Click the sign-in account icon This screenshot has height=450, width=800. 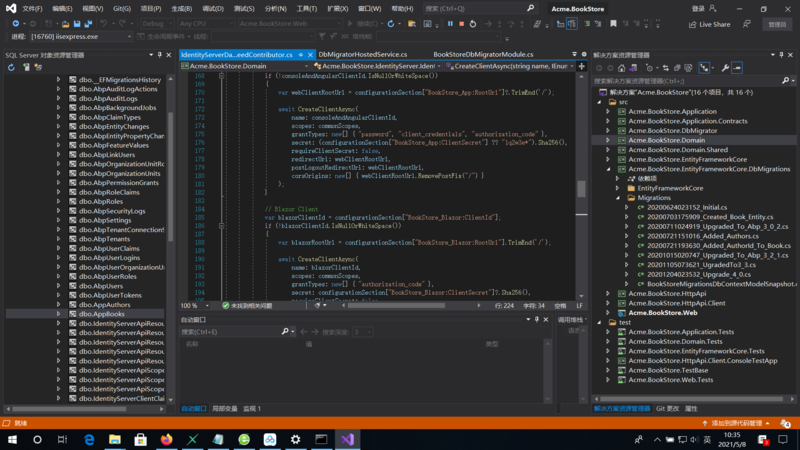pyautogui.click(x=713, y=9)
